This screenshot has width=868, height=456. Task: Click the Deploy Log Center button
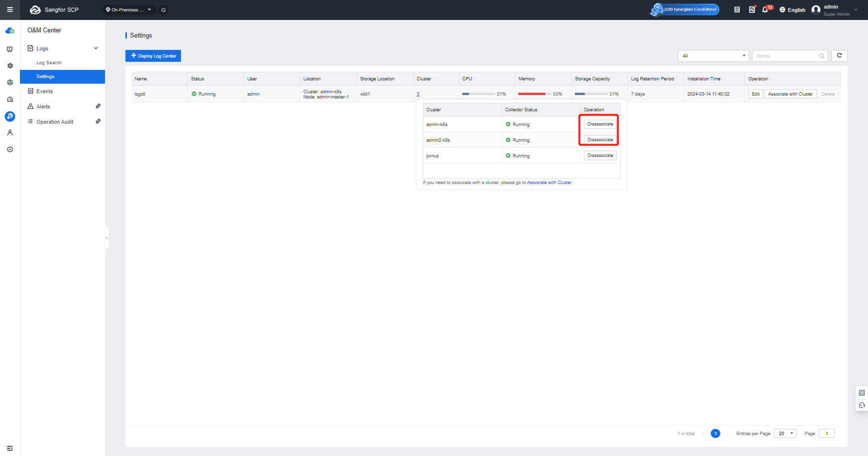pos(153,56)
